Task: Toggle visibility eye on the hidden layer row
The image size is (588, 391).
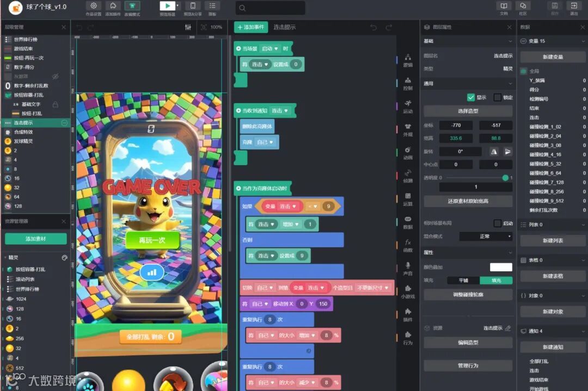Action: [x=55, y=76]
